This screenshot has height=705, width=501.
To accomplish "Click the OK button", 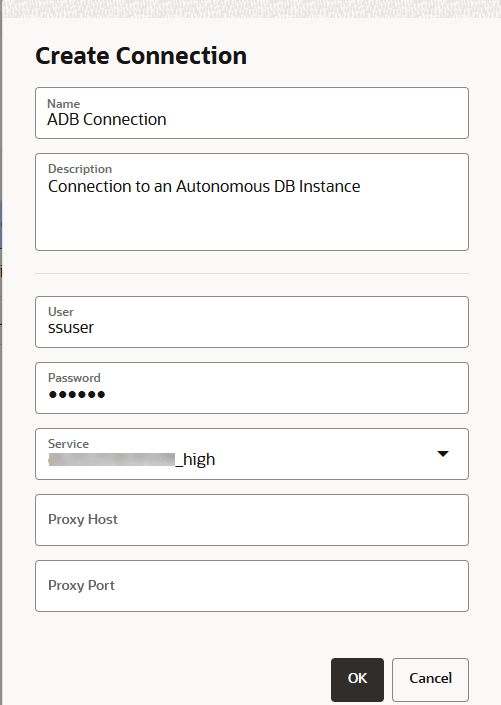I will point(357,680).
